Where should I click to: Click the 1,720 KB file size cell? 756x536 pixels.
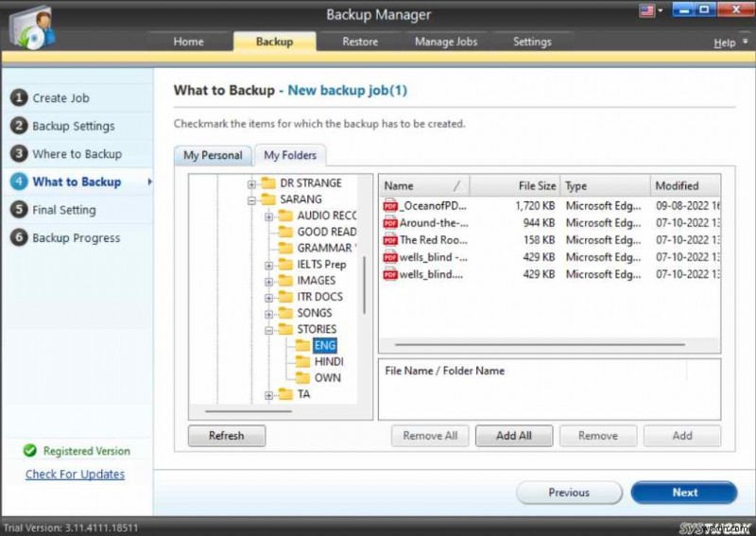[x=535, y=205]
